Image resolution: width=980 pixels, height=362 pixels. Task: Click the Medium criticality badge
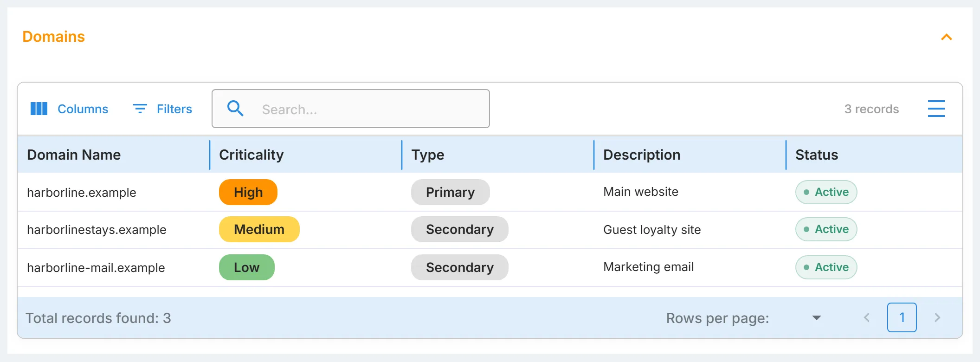click(x=259, y=229)
